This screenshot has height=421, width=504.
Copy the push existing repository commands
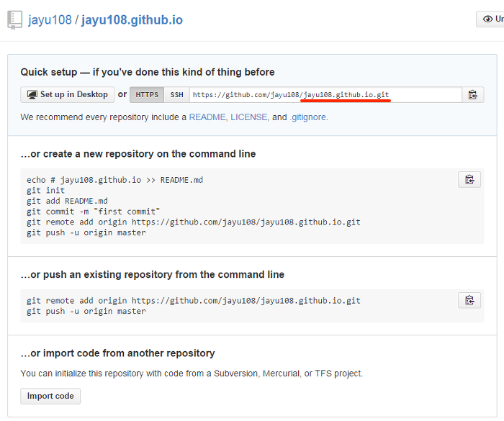(469, 300)
